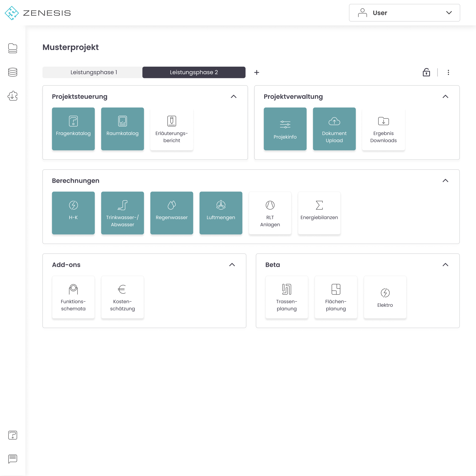Collapse the Berechnungen section
This screenshot has height=476, width=476.
[x=445, y=181]
